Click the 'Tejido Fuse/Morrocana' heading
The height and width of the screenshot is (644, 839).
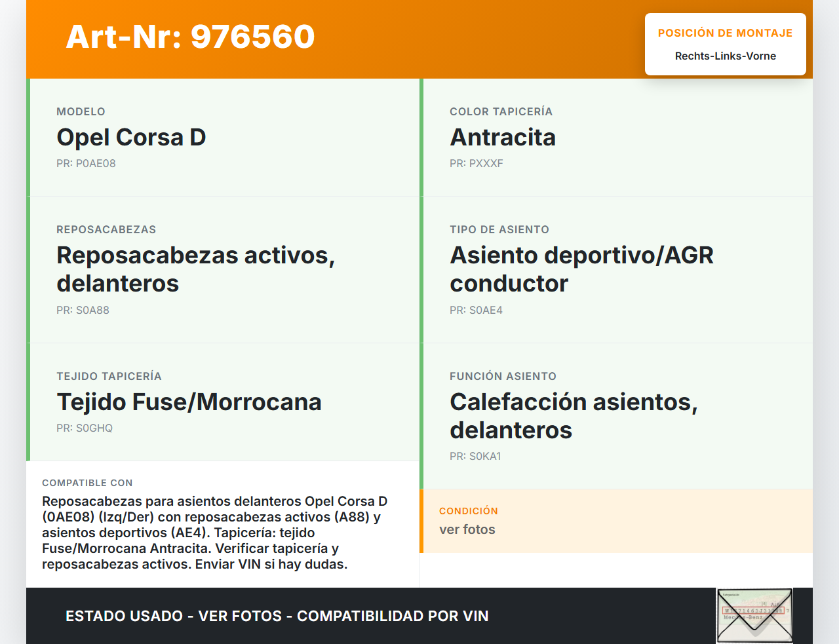[189, 402]
